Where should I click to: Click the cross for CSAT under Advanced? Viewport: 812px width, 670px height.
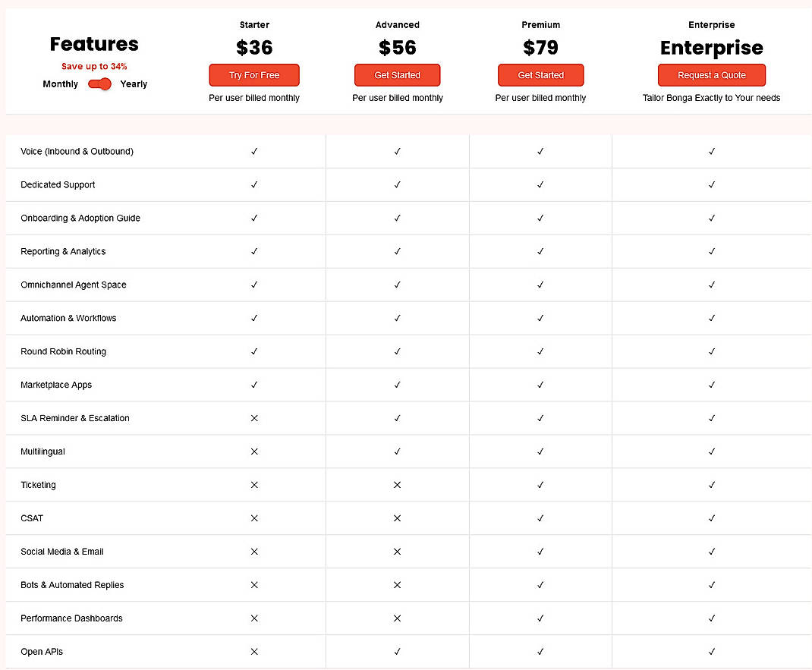tap(397, 518)
